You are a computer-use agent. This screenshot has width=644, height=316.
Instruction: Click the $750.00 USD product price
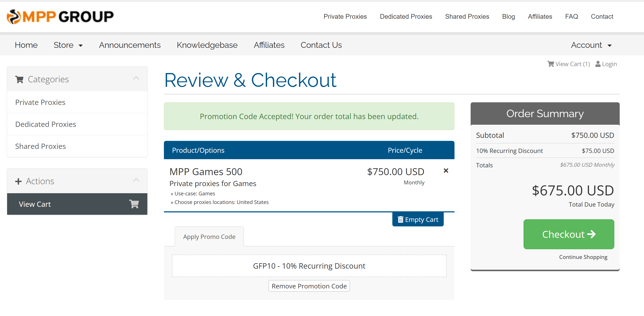(x=396, y=172)
